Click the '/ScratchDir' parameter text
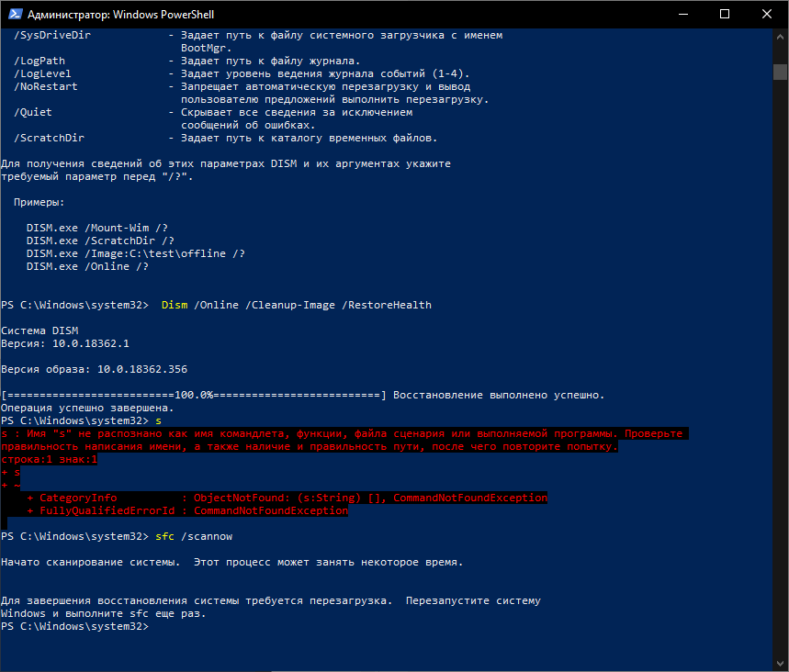 (x=50, y=138)
